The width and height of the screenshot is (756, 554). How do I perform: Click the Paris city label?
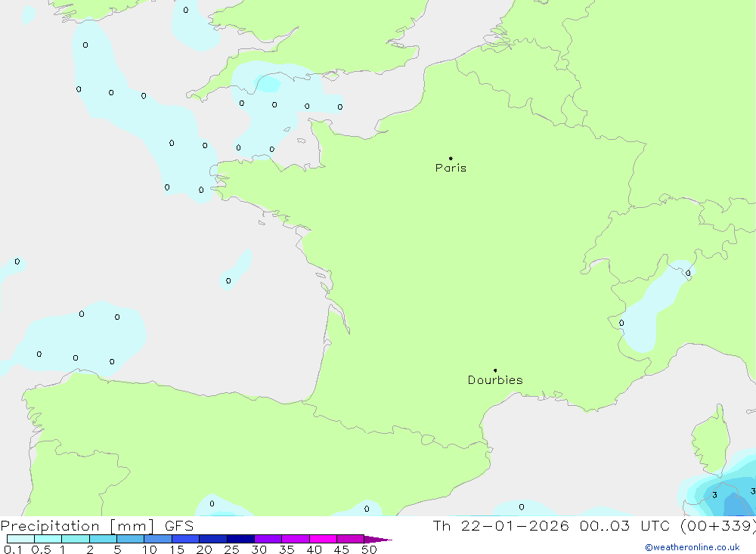click(x=451, y=168)
